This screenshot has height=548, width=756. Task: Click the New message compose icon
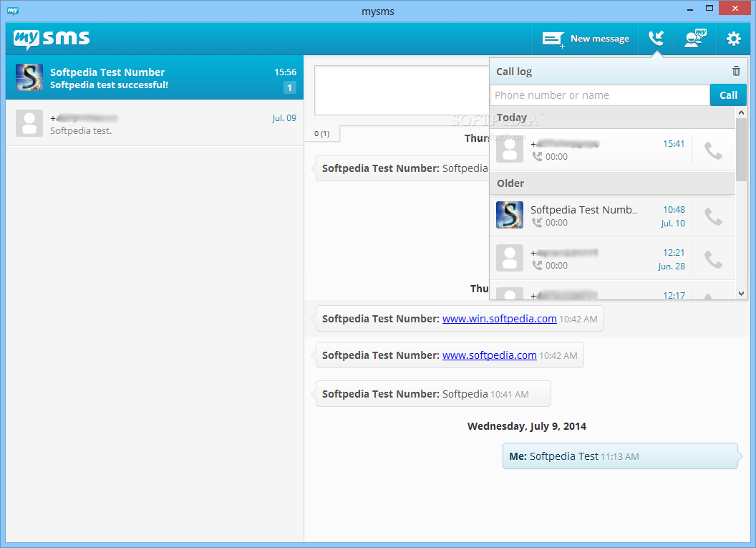[x=553, y=39]
